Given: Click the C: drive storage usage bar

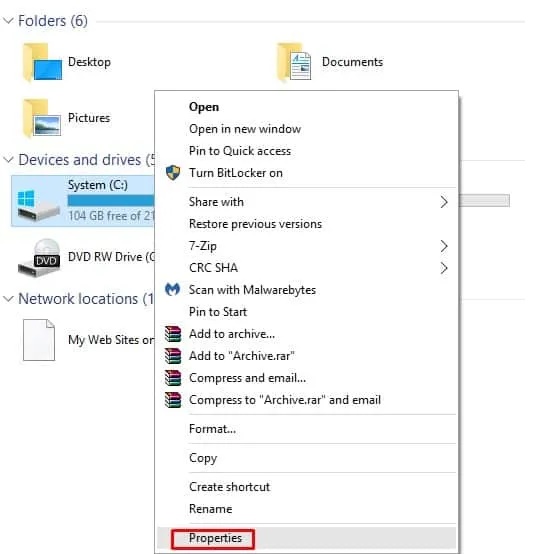Looking at the screenshot, I should (111, 200).
